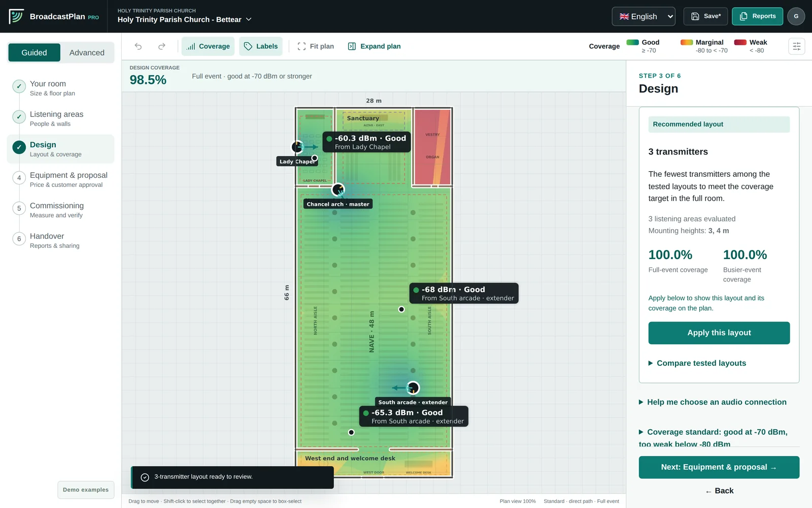
Task: Open the English language dropdown
Action: coord(644,16)
